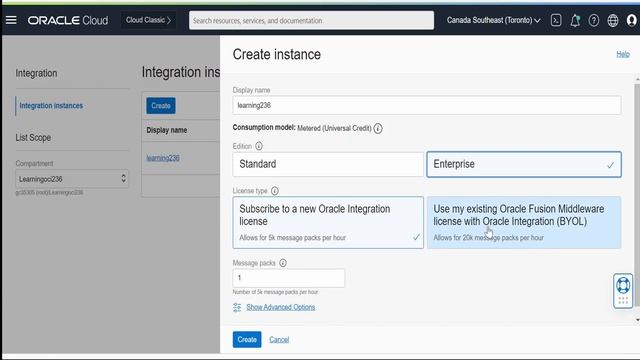Show Message packs info icon
Image resolution: width=640 pixels, height=360 pixels.
pyautogui.click(x=283, y=263)
